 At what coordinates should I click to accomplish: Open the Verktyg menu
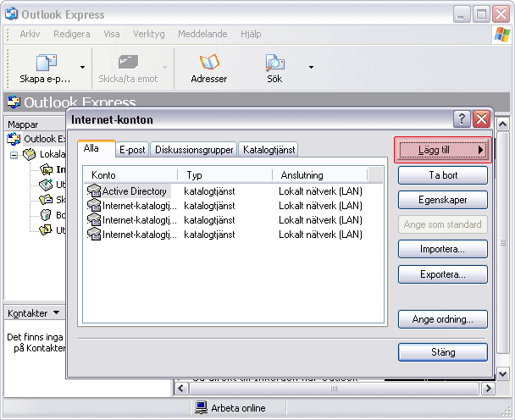(148, 35)
